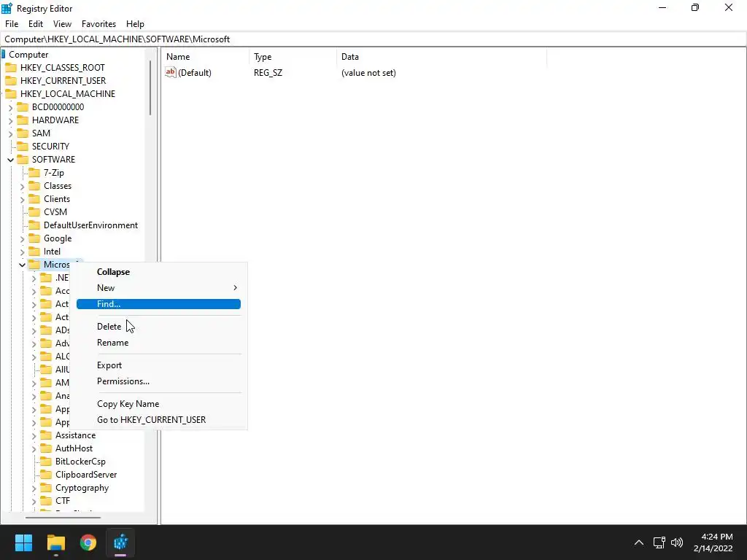747x560 pixels.
Task: Click the registry path address bar
Action: pos(373,39)
